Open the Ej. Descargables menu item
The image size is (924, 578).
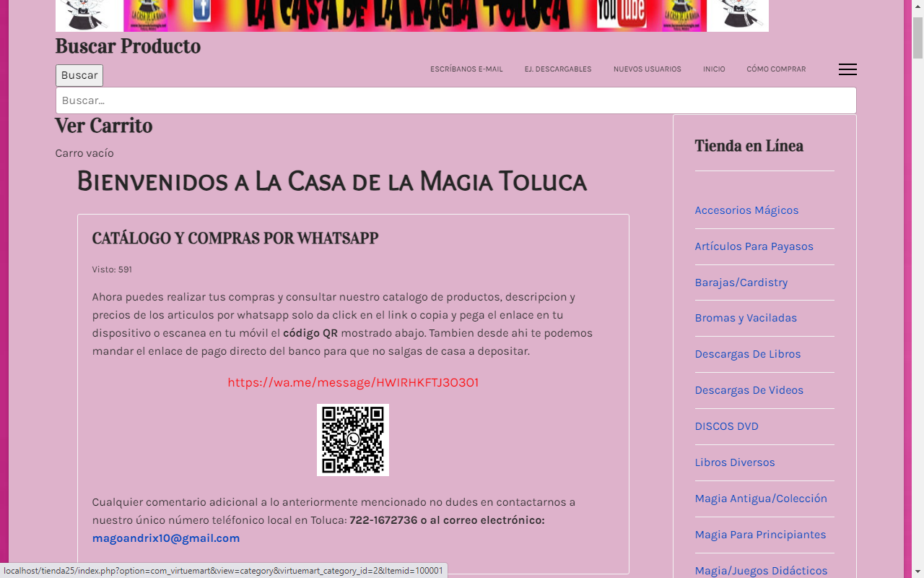[558, 69]
